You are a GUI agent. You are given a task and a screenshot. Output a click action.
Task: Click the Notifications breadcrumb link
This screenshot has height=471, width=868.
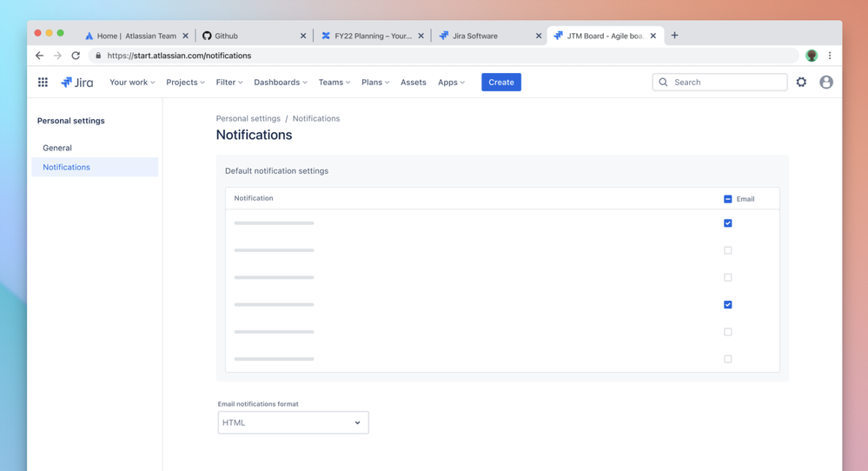point(316,118)
